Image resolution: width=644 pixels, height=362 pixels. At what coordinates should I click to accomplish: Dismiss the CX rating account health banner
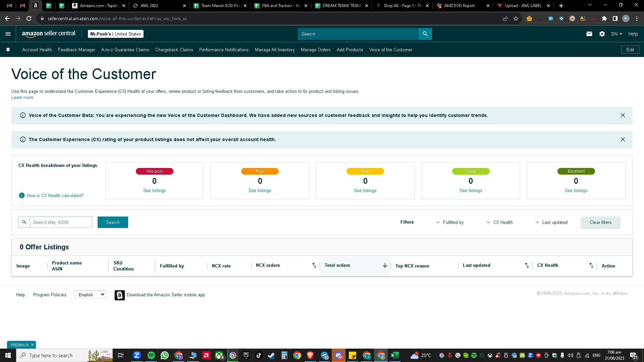(x=623, y=139)
